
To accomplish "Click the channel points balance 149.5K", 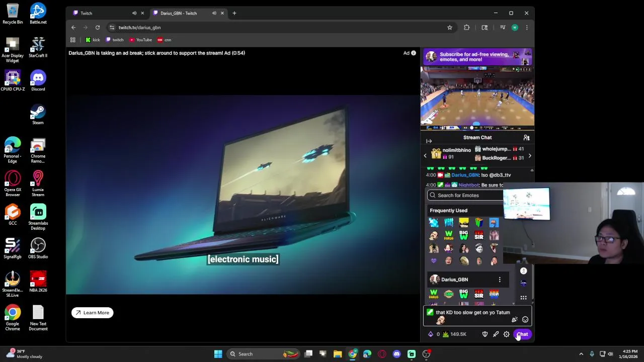I will [454, 334].
